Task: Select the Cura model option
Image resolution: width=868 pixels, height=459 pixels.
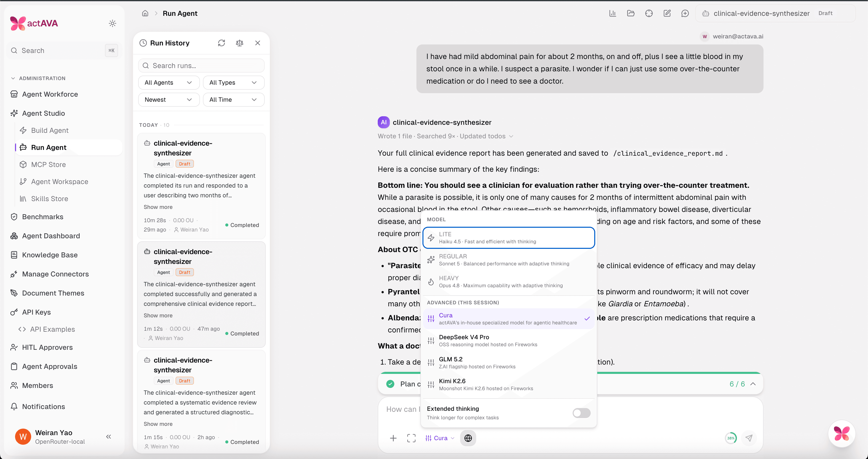Action: [508, 319]
